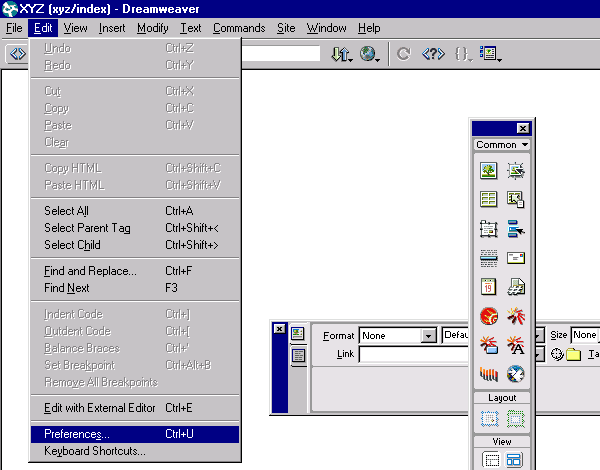Click the Refresh Design View toolbar icon

click(x=403, y=54)
